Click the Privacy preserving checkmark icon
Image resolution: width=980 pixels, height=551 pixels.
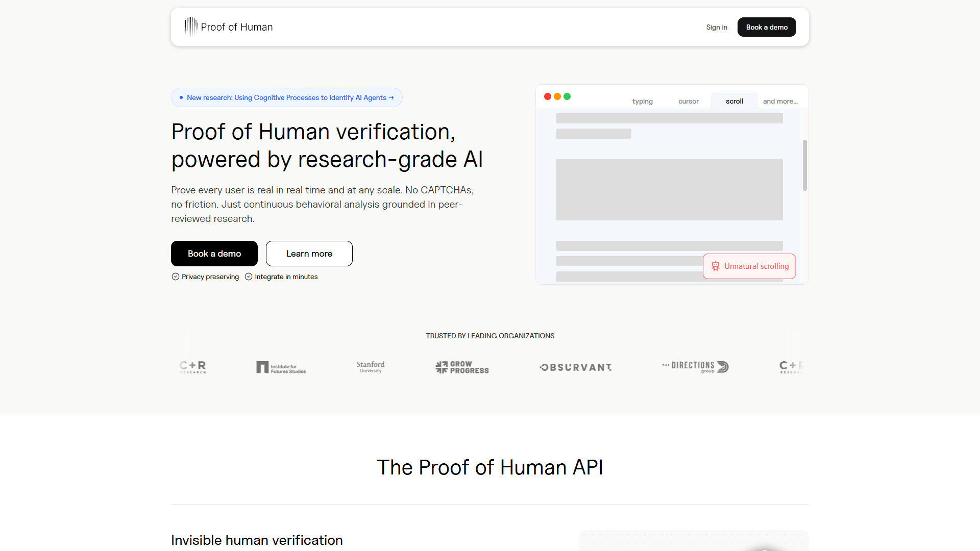[x=176, y=277]
